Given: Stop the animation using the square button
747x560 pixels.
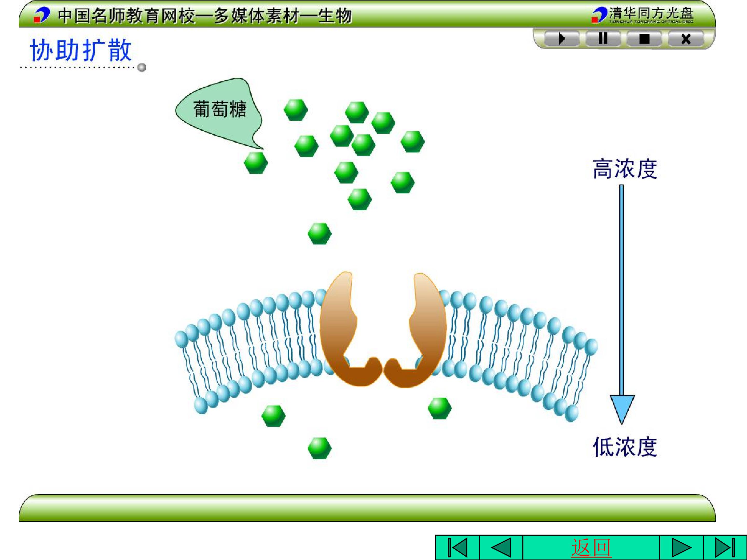Looking at the screenshot, I should pyautogui.click(x=644, y=39).
